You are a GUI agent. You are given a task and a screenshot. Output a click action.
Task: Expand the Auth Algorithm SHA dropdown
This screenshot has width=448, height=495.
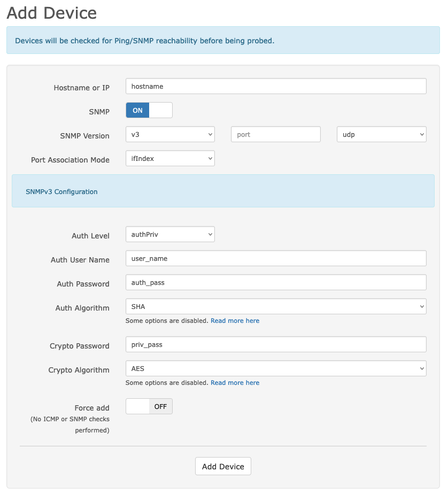point(275,307)
